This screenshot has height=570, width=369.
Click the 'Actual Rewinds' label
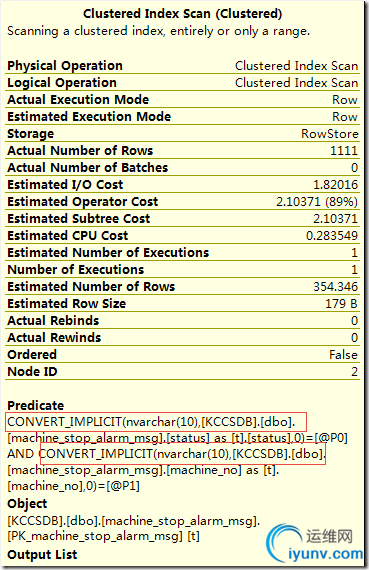(x=54, y=337)
